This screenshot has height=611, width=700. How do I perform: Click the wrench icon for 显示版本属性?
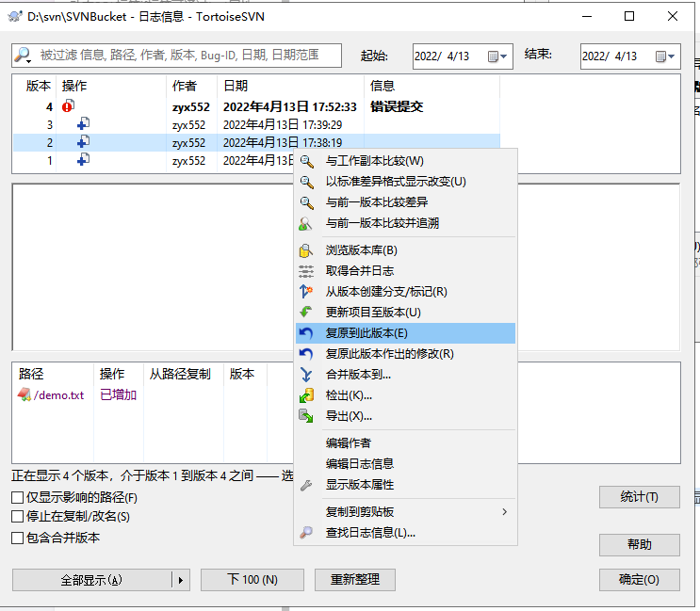click(x=306, y=485)
